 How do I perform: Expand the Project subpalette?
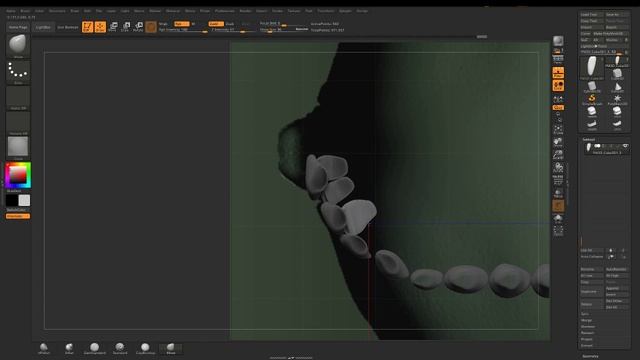(x=587, y=339)
